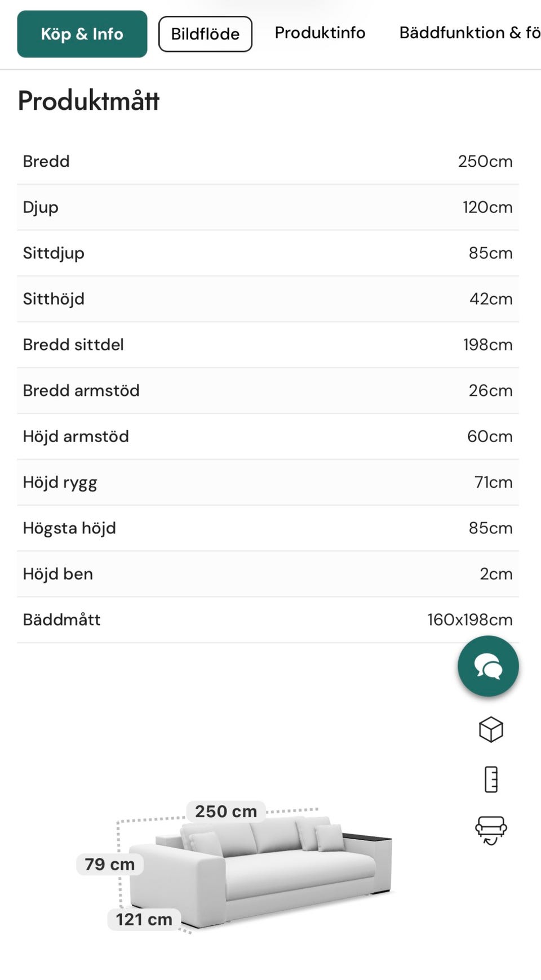
Task: Click the sofa conversion icon
Action: coord(491,830)
